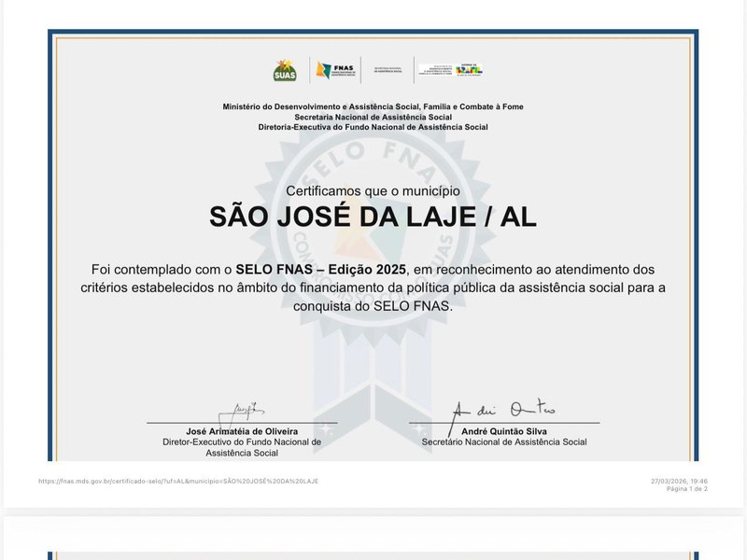Click the municipality name SÃO JOSÉ DA LAJE / AL
The width and height of the screenshot is (747, 560).
point(373,217)
